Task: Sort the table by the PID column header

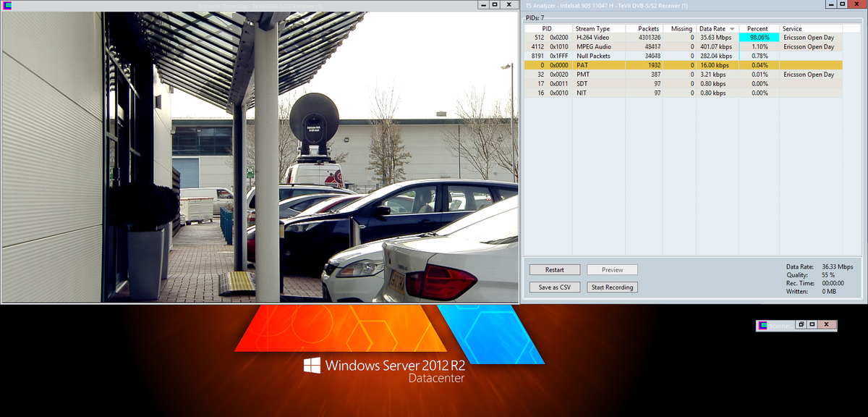Action: coord(547,29)
